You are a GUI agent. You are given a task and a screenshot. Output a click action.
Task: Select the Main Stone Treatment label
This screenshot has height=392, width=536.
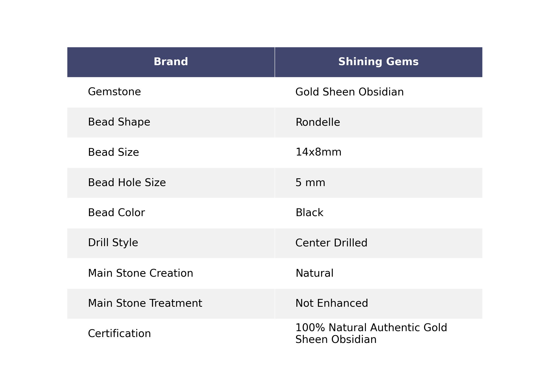[145, 304]
